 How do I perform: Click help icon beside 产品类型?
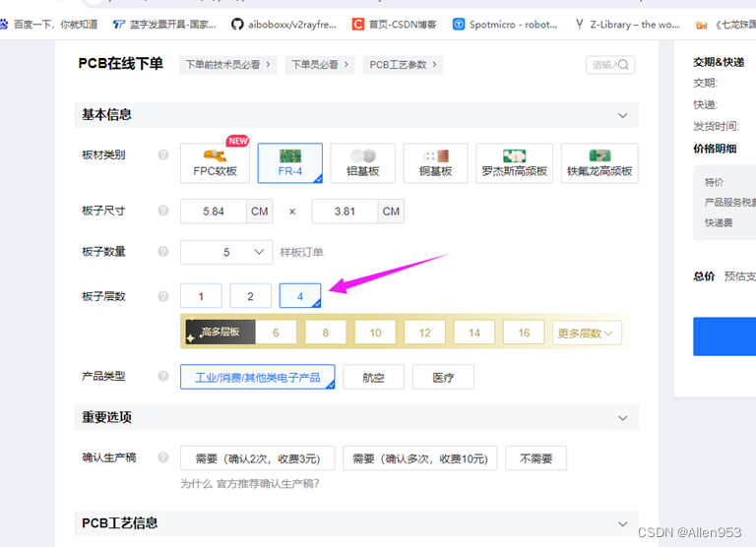(x=163, y=376)
